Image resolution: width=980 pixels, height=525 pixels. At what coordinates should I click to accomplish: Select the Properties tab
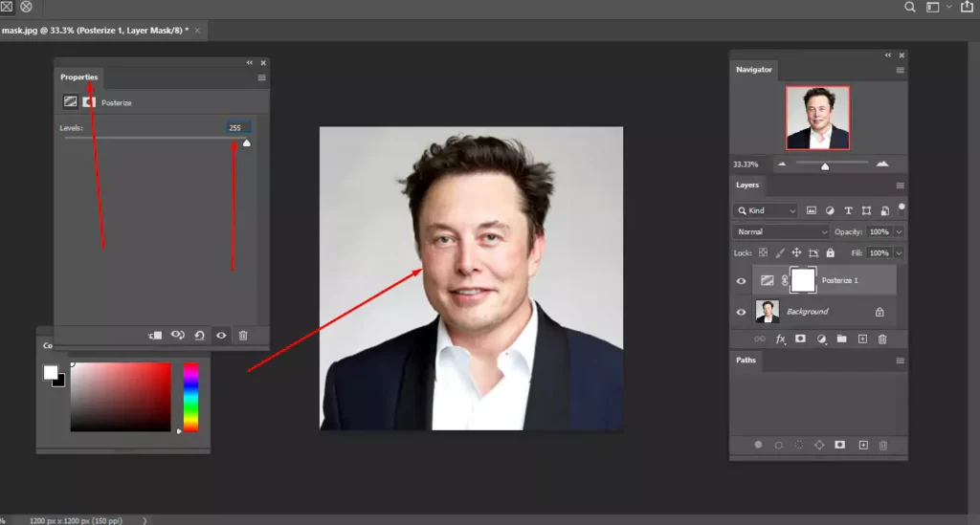coord(78,77)
